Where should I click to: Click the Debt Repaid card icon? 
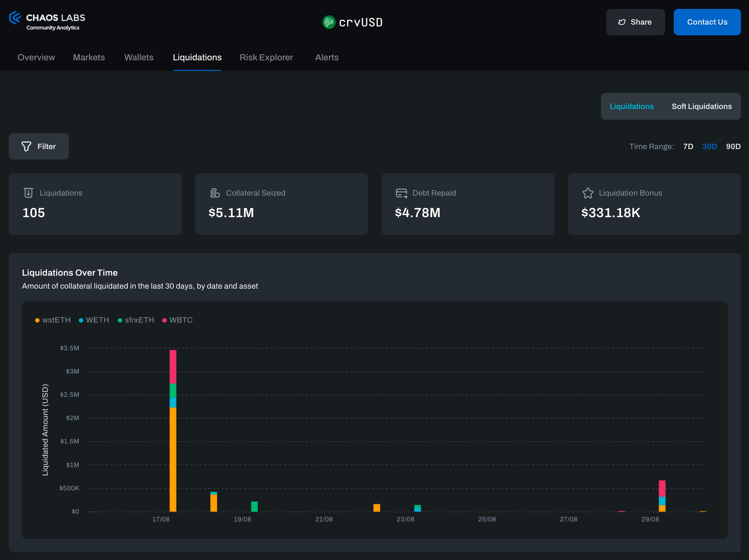[401, 193]
